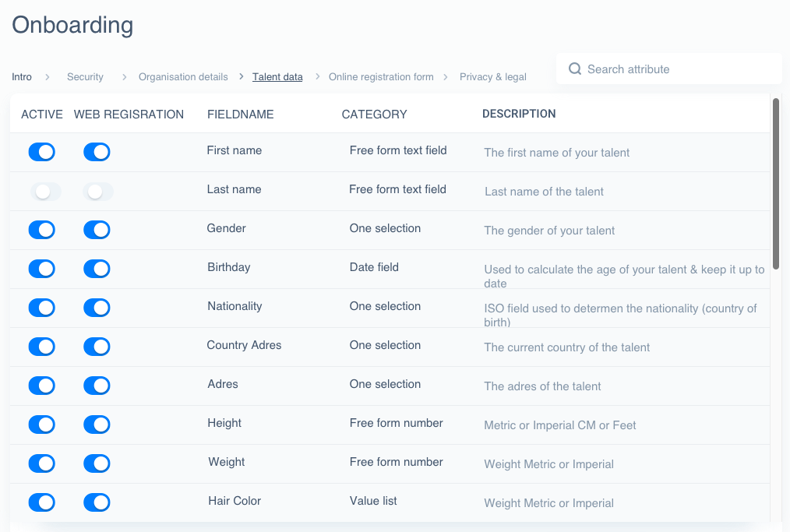This screenshot has width=790, height=532.
Task: Toggle Active switch for Height
Action: coord(42,425)
